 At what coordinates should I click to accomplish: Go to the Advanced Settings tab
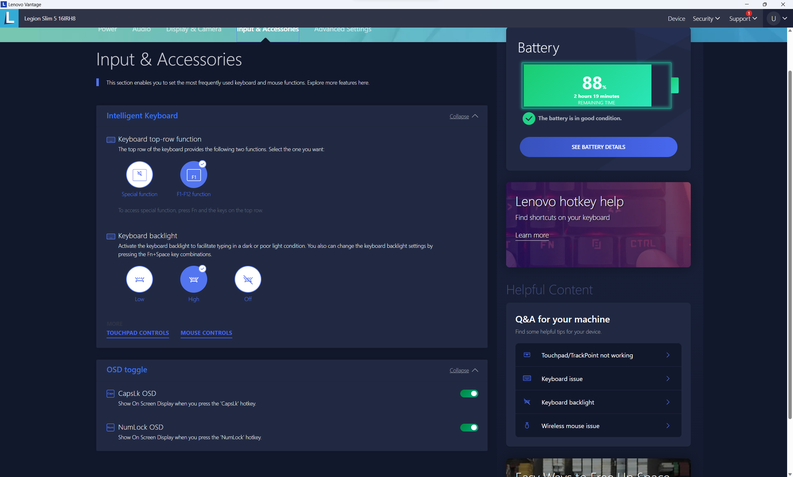point(343,30)
